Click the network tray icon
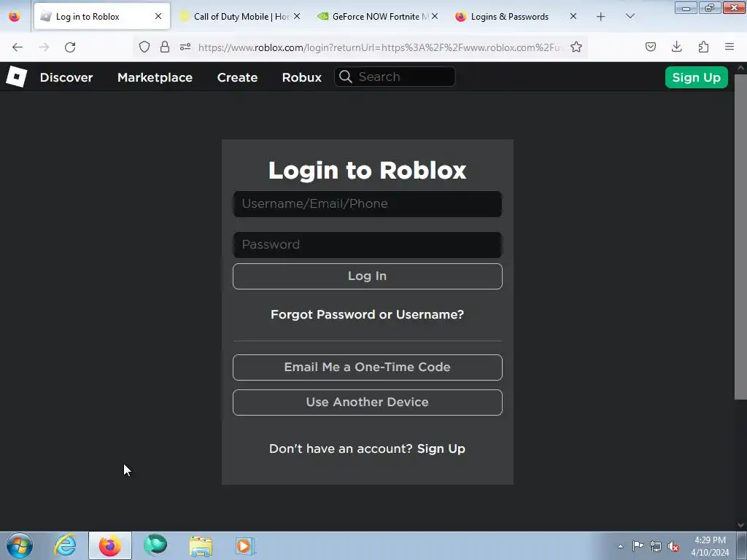747x560 pixels. tap(656, 546)
